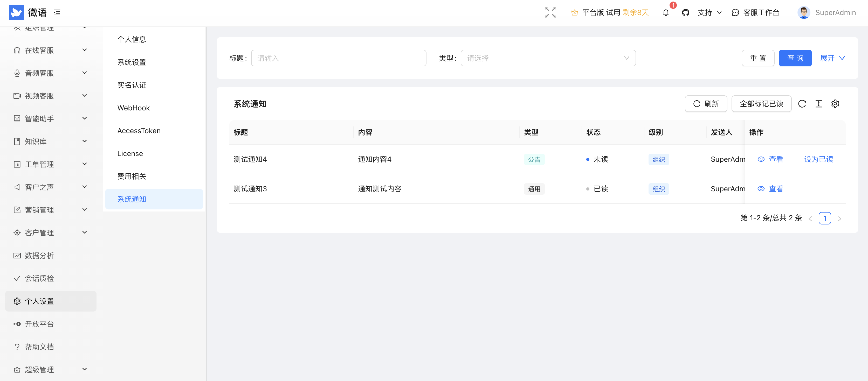The image size is (868, 381).
Task: Expand the 音频客服 sidebar group
Action: point(51,73)
